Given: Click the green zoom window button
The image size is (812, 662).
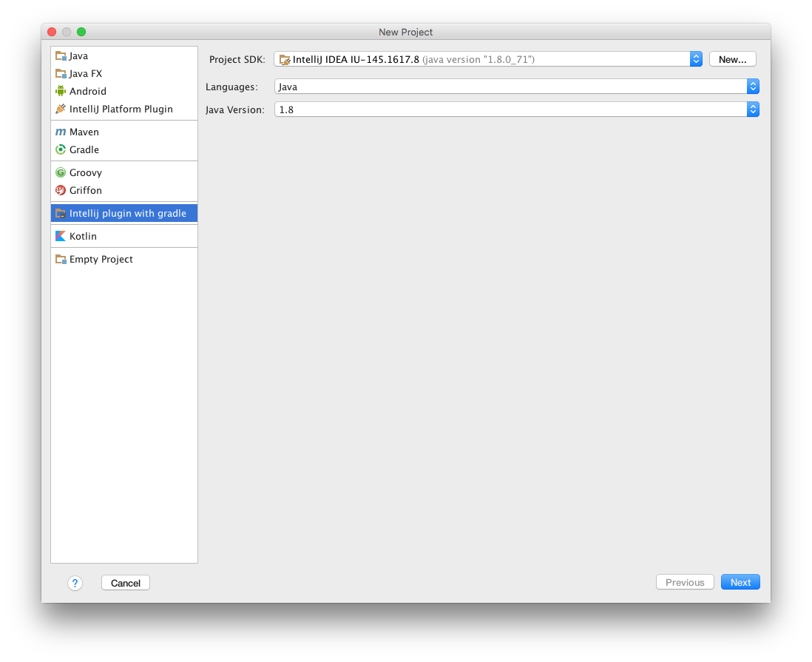Looking at the screenshot, I should [81, 32].
